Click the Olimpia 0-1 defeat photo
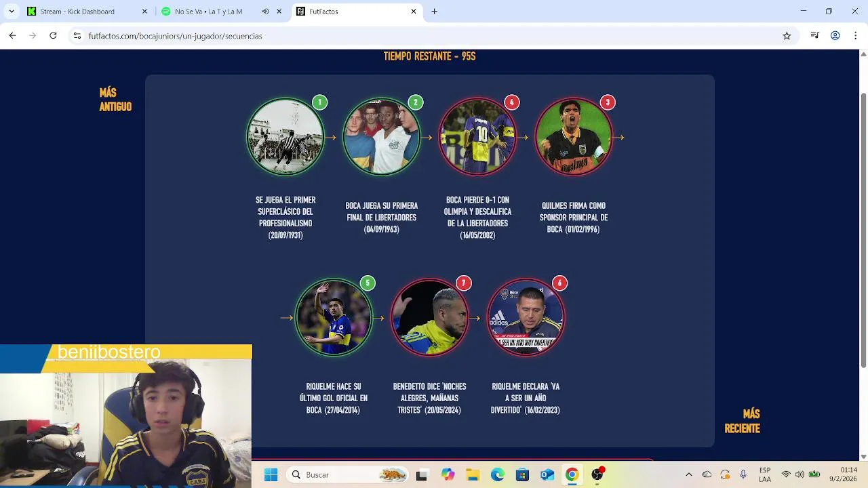Image resolution: width=868 pixels, height=488 pixels. [477, 137]
